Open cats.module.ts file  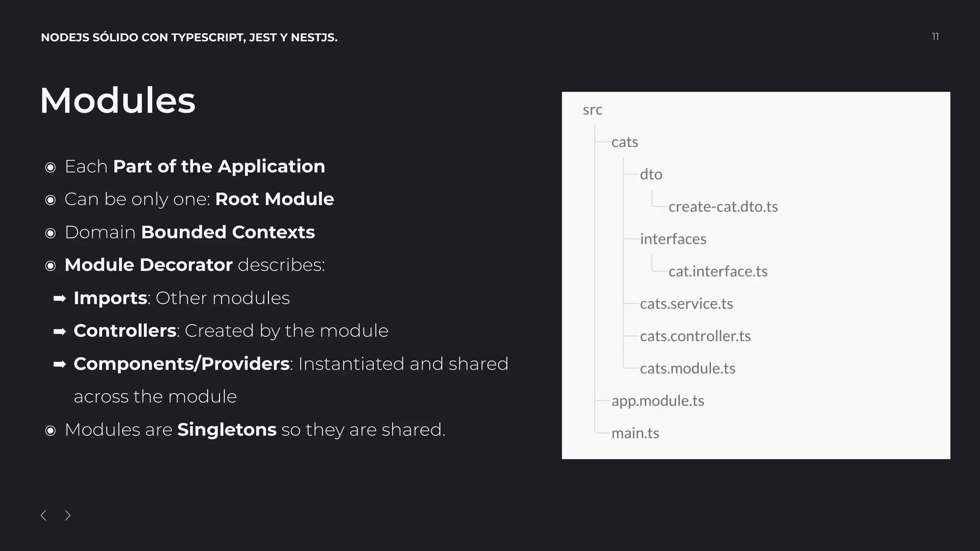pyautogui.click(x=687, y=368)
